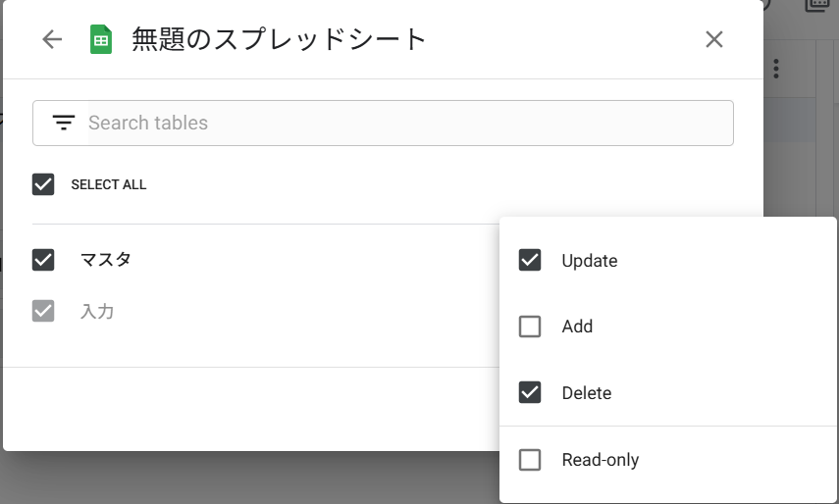Select the Update text label in menu
839x504 pixels.
tap(590, 261)
